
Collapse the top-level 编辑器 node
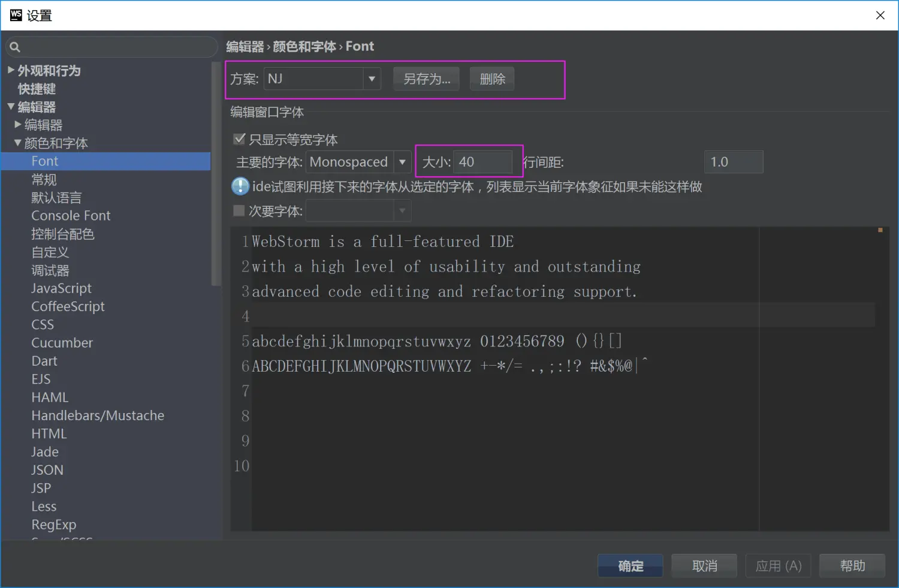(x=11, y=107)
